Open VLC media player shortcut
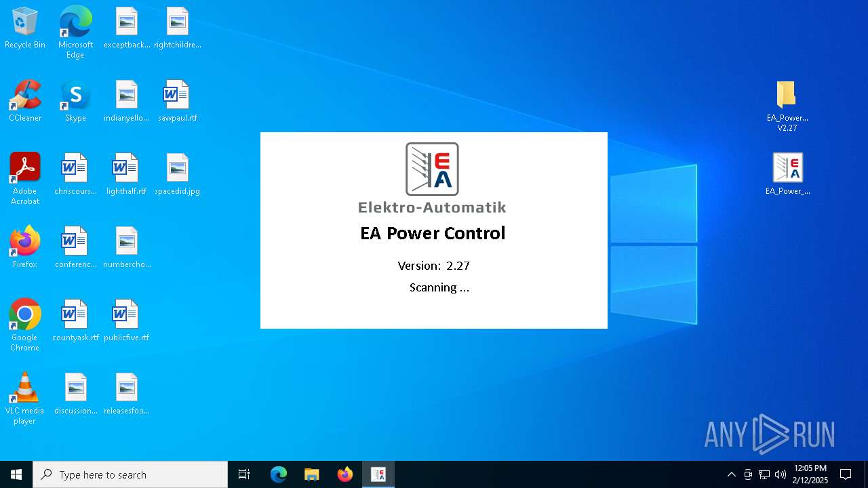Viewport: 868px width, 488px height. pyautogui.click(x=25, y=399)
